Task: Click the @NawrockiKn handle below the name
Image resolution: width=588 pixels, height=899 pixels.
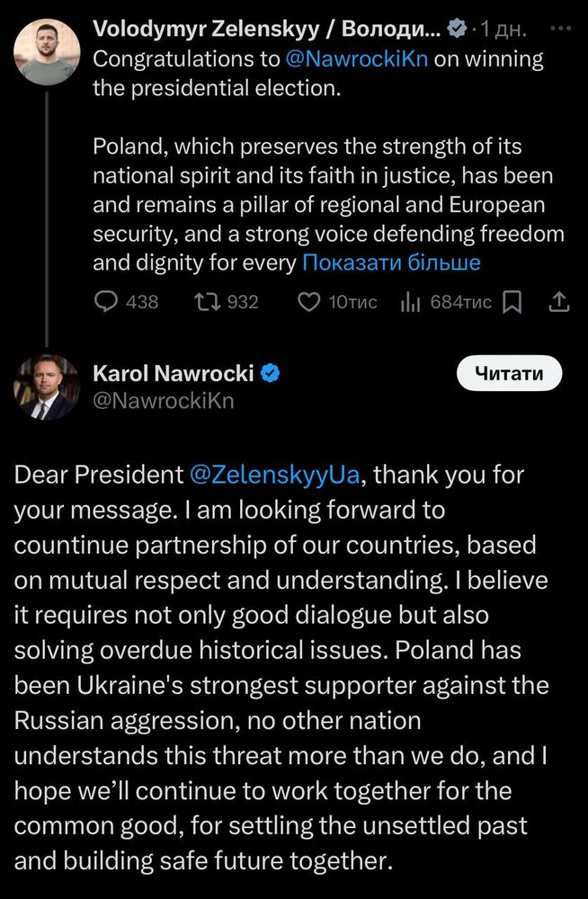Action: tap(164, 401)
